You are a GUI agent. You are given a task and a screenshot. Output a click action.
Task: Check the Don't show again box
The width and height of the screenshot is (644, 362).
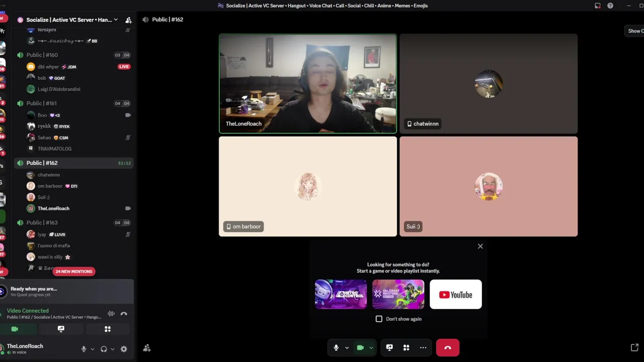click(379, 319)
